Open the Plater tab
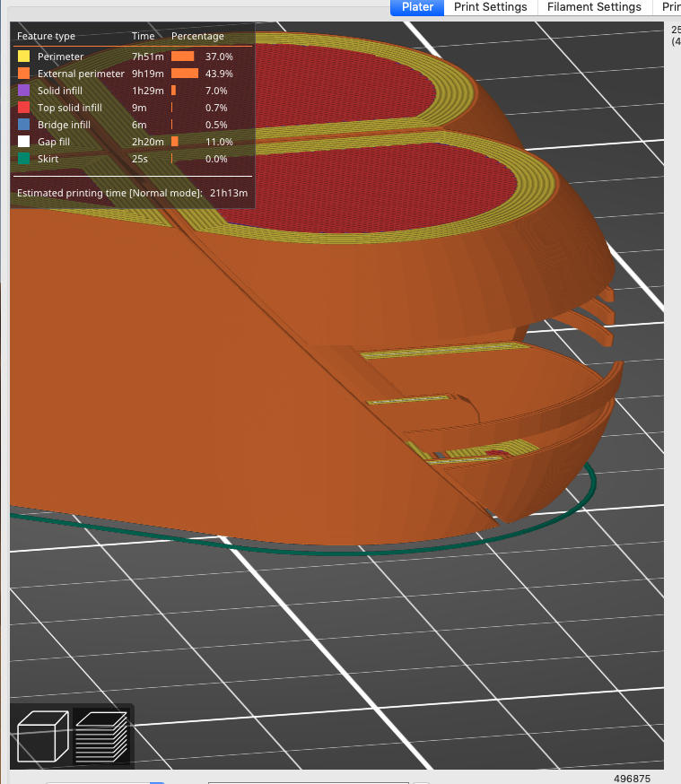The width and height of the screenshot is (681, 784). [417, 7]
